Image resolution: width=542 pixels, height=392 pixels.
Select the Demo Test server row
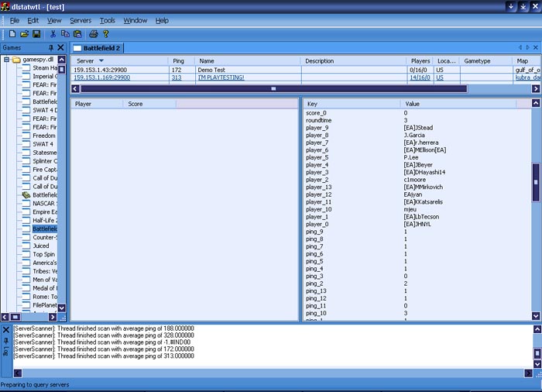click(x=211, y=70)
